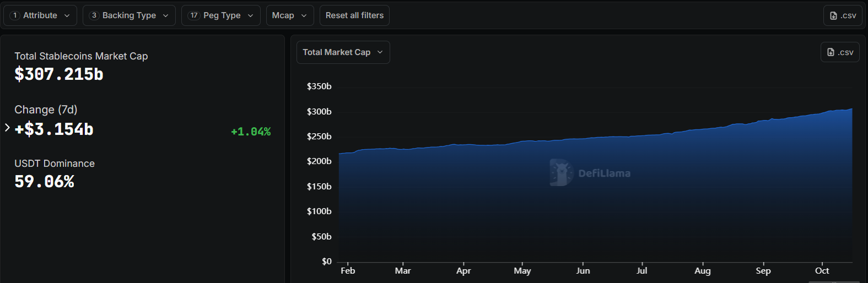This screenshot has height=283, width=868.
Task: Open the Mcap range filter
Action: 289,15
